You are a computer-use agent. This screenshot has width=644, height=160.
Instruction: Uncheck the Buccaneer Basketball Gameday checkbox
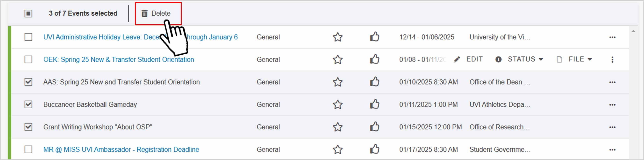click(x=28, y=104)
